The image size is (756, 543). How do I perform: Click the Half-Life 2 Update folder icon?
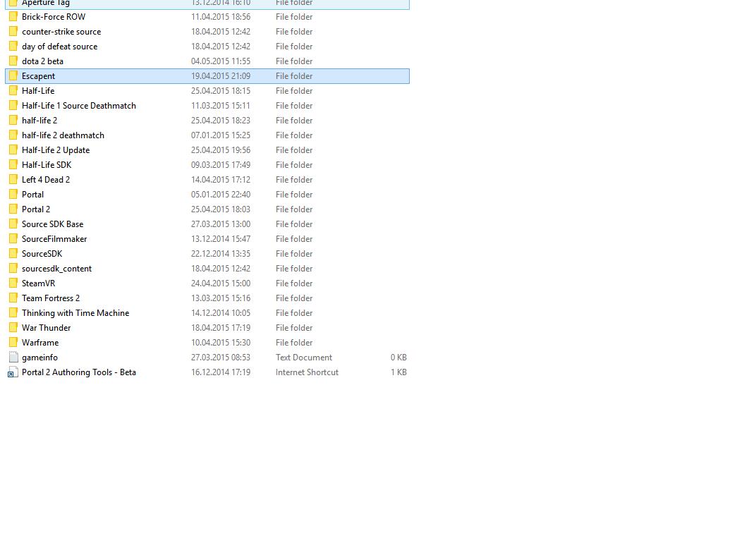tap(13, 150)
